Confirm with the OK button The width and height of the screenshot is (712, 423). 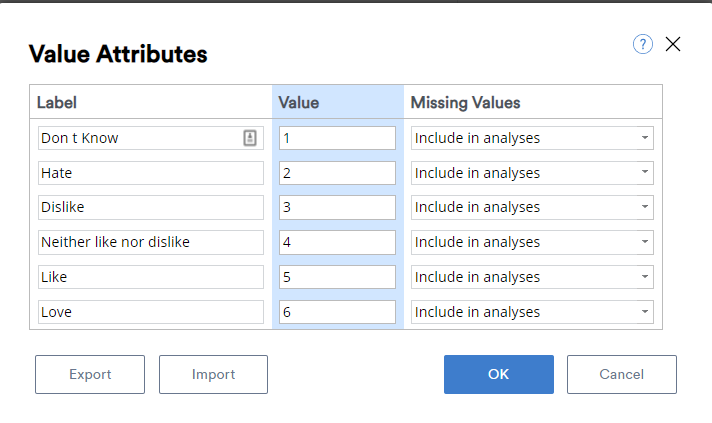(499, 374)
